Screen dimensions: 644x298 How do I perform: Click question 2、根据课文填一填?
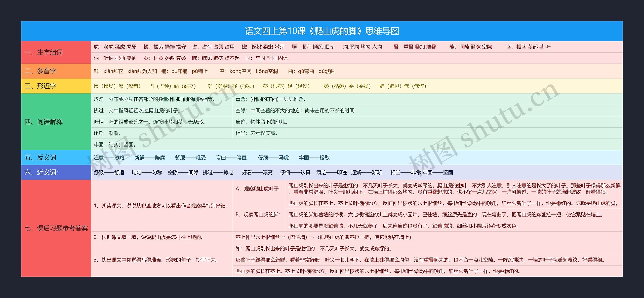click(162, 237)
